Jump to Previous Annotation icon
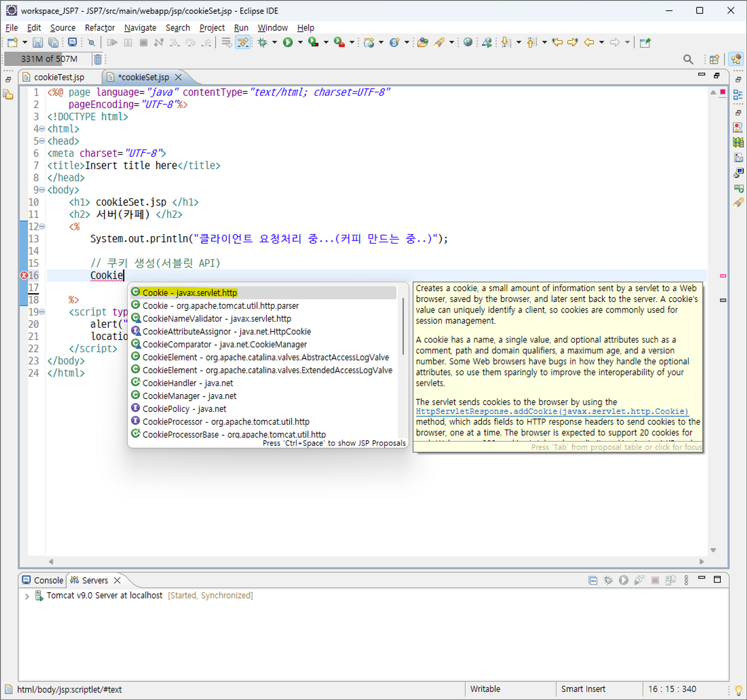This screenshot has width=747, height=700. [x=531, y=43]
